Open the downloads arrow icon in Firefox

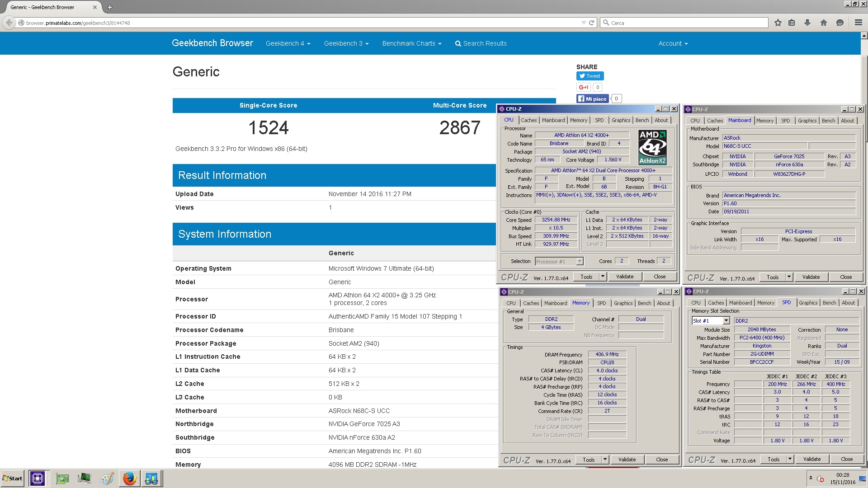coord(807,23)
